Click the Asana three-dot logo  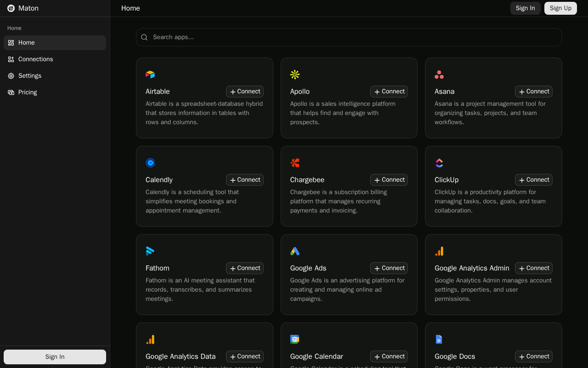click(439, 75)
